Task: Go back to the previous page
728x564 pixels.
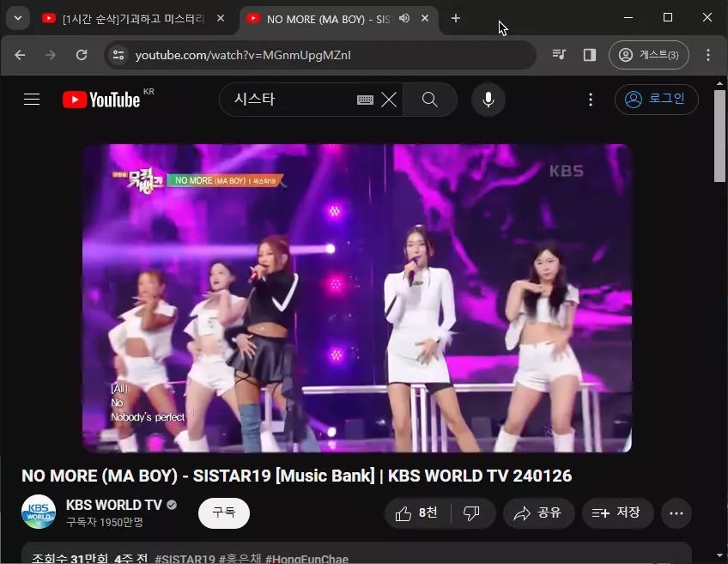Action: tap(20, 55)
